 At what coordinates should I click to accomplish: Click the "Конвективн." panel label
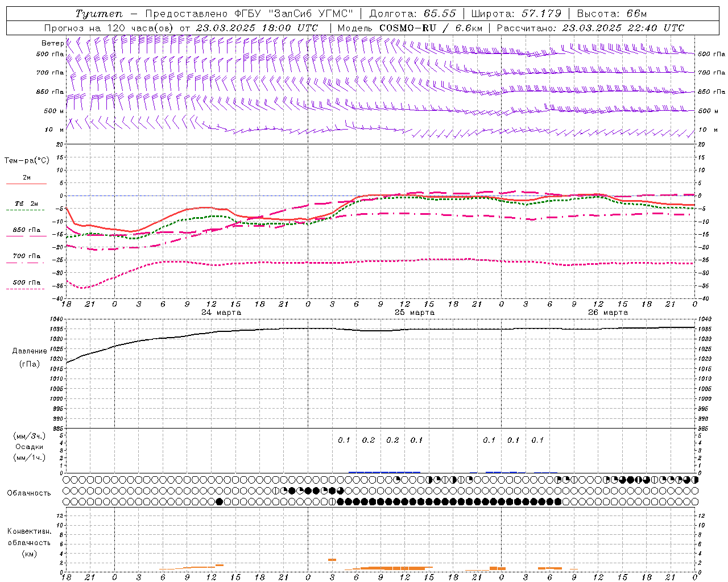click(29, 531)
